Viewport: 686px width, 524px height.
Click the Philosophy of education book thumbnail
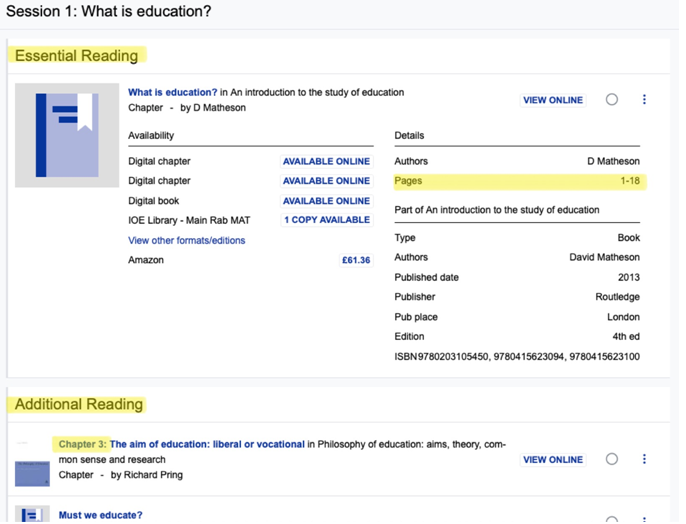(32, 472)
